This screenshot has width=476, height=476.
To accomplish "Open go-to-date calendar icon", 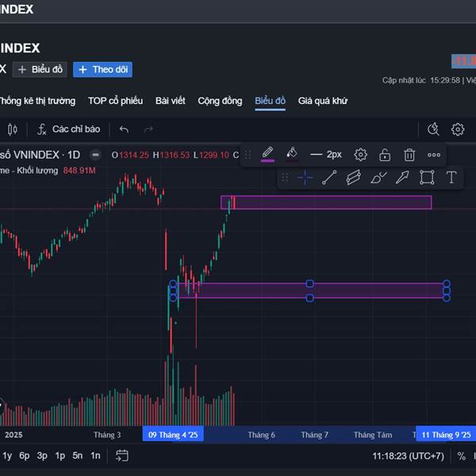I will click(x=122, y=455).
